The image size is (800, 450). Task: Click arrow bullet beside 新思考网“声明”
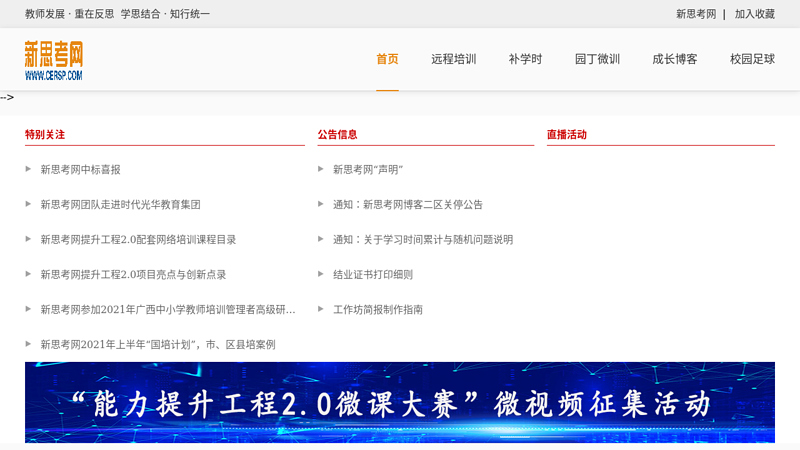click(x=320, y=169)
